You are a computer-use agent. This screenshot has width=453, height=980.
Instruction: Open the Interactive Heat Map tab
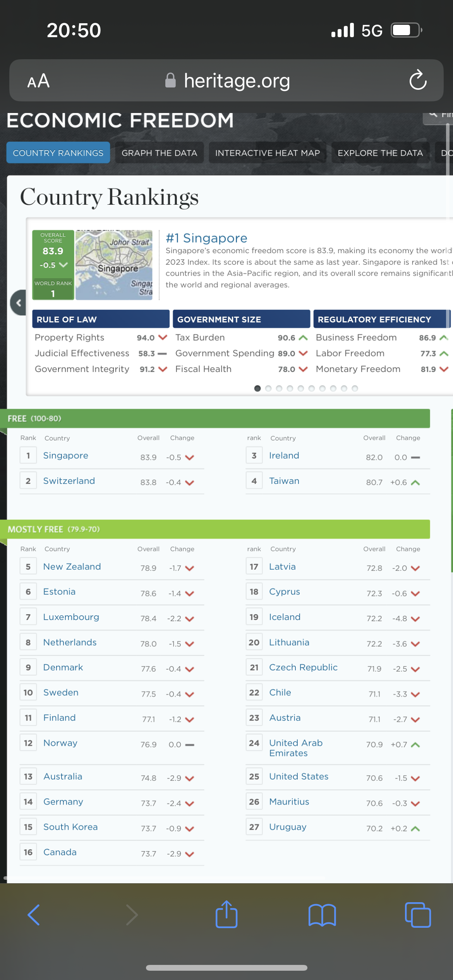click(267, 153)
